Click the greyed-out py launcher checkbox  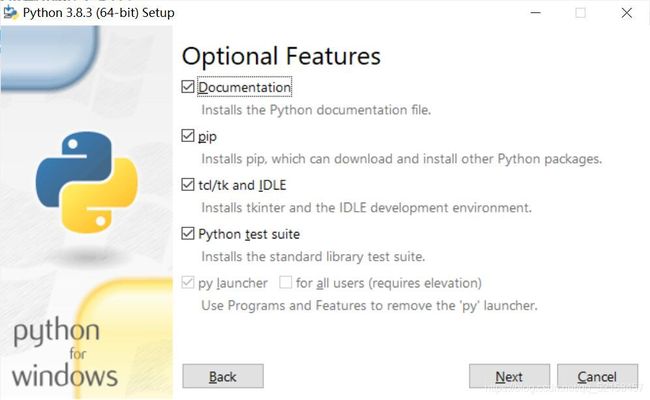pos(188,282)
